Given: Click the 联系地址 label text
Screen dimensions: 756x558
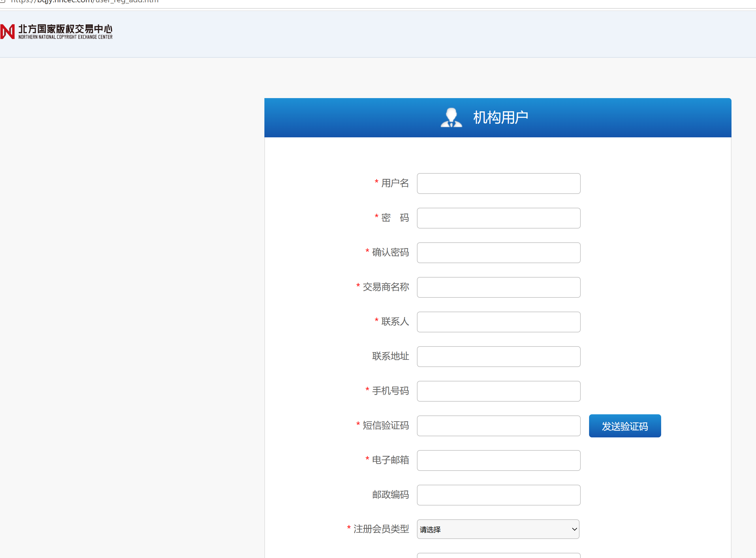Looking at the screenshot, I should point(390,356).
